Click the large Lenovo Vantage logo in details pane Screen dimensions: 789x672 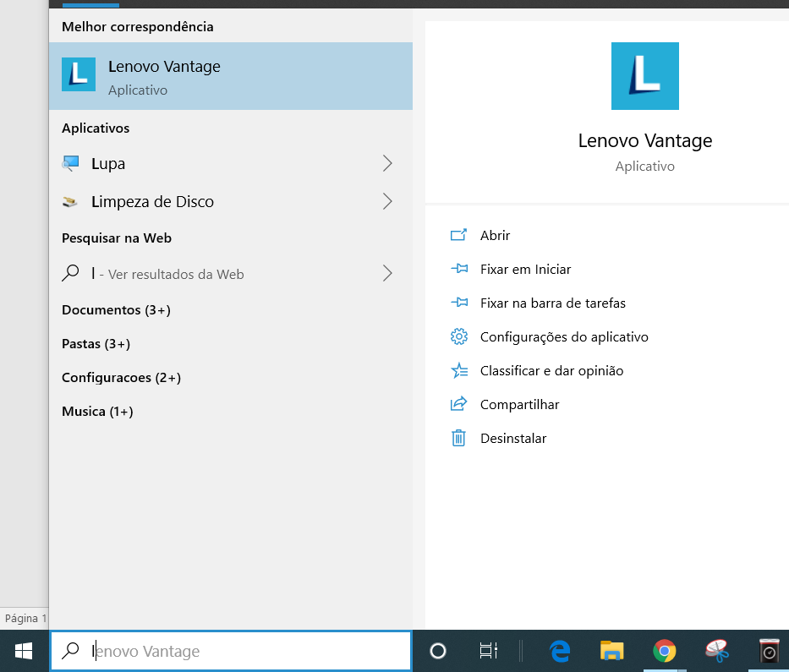644,76
